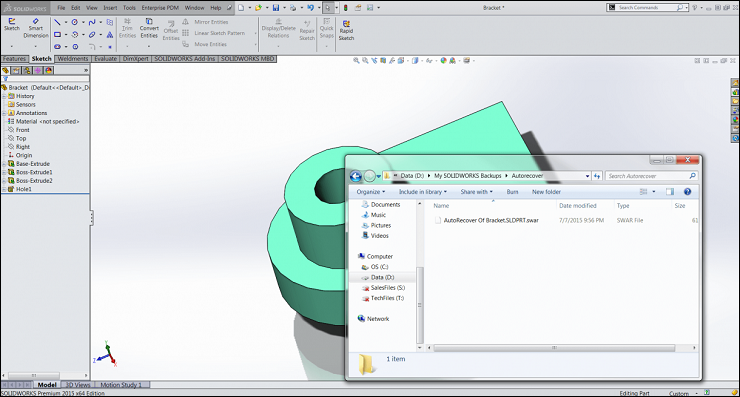Select Boss-Extrude2 in feature tree
This screenshot has width=740, height=397.
pos(30,181)
